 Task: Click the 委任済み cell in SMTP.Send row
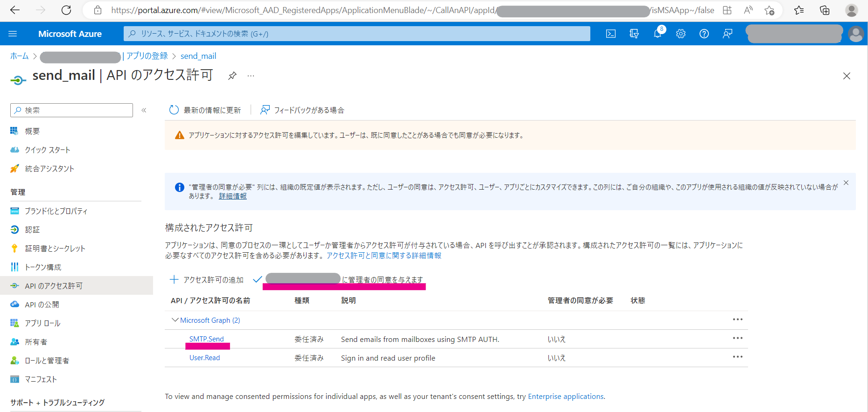[x=309, y=339]
